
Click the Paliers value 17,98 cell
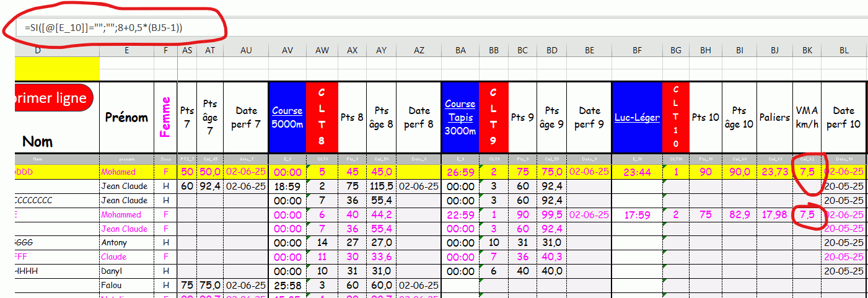(774, 214)
